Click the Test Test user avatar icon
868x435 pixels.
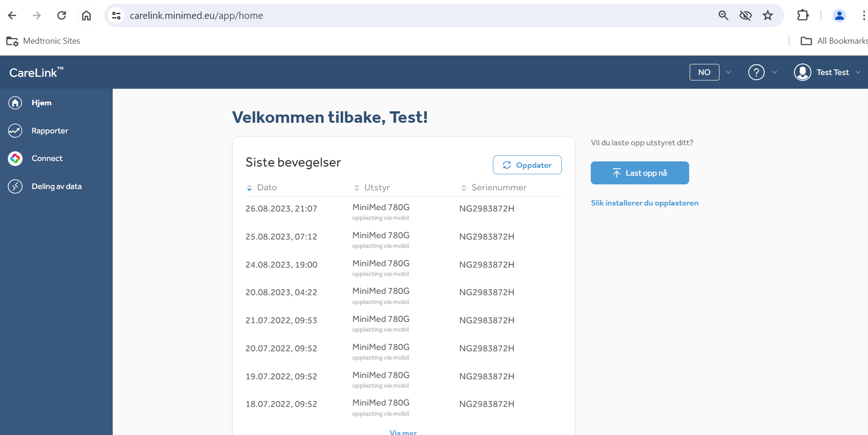tap(803, 72)
